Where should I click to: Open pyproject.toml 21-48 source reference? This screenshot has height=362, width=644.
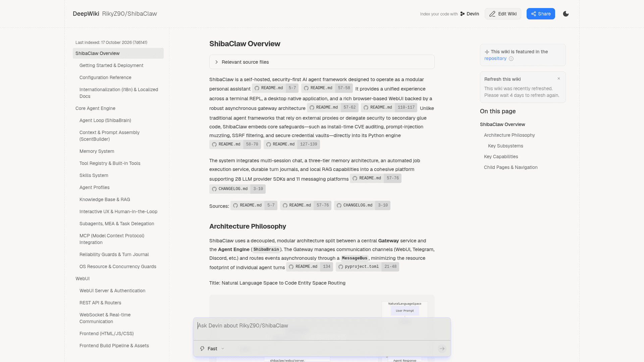click(x=367, y=267)
